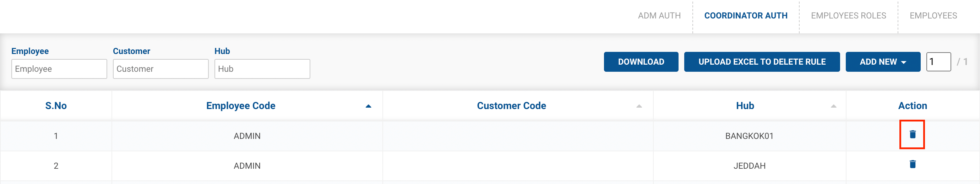Focus the Employee filter field

[x=59, y=69]
